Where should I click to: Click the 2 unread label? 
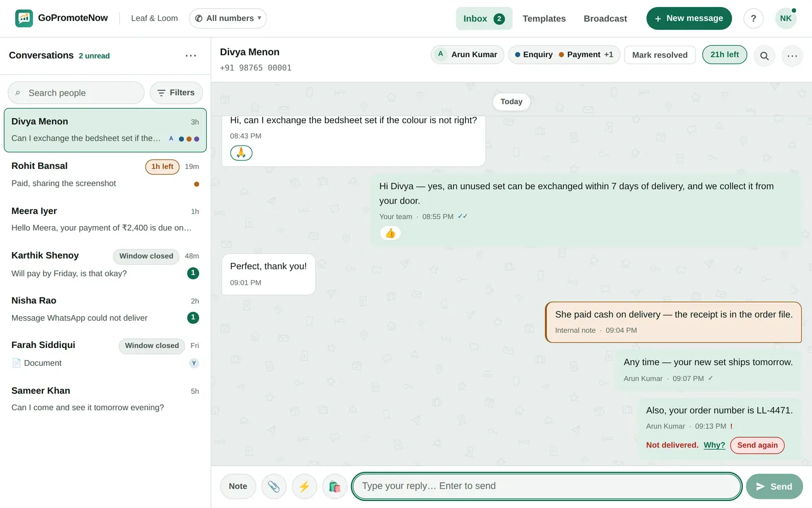point(94,56)
